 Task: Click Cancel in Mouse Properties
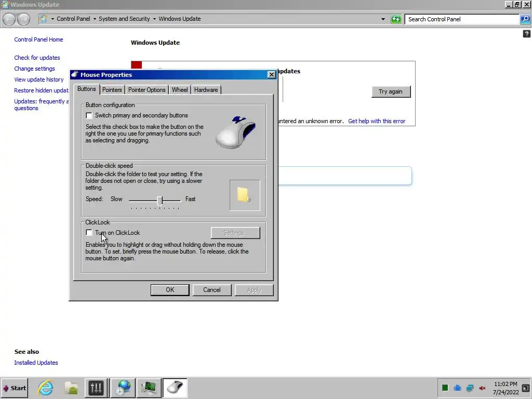pos(212,290)
